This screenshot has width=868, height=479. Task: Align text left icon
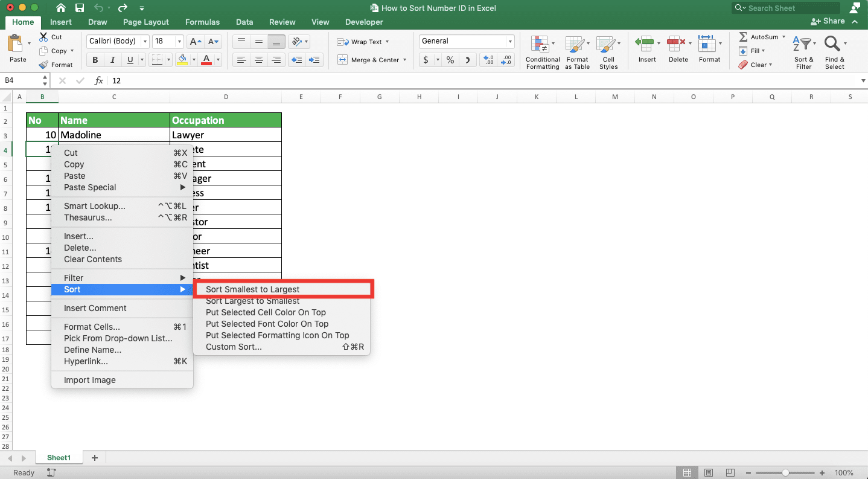(241, 60)
